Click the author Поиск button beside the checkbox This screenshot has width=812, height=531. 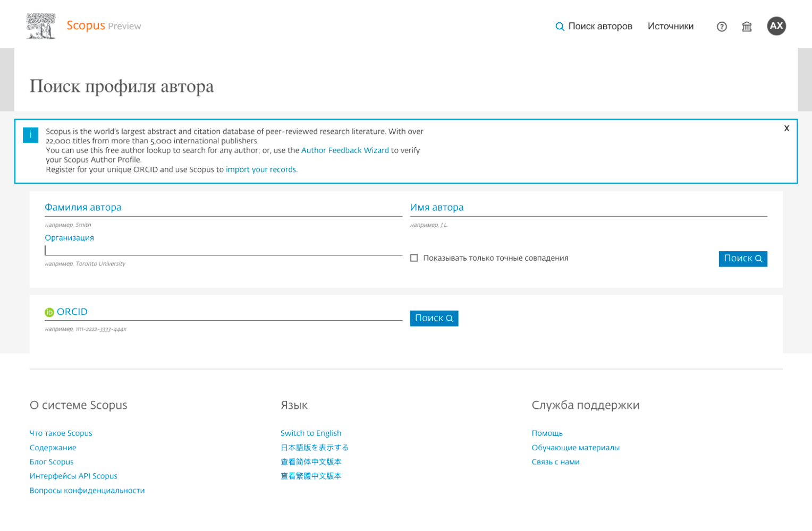tap(743, 259)
